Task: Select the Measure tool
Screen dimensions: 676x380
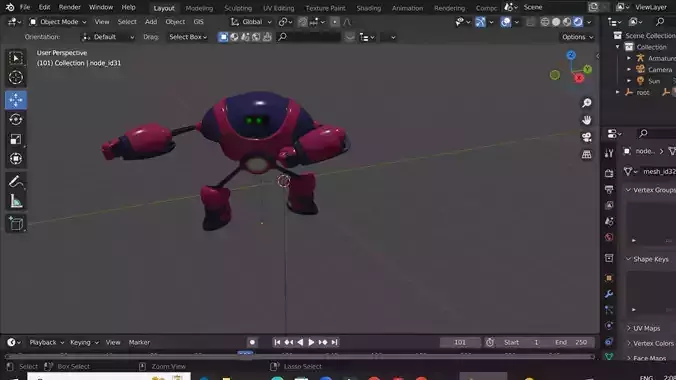Action: tap(16, 201)
